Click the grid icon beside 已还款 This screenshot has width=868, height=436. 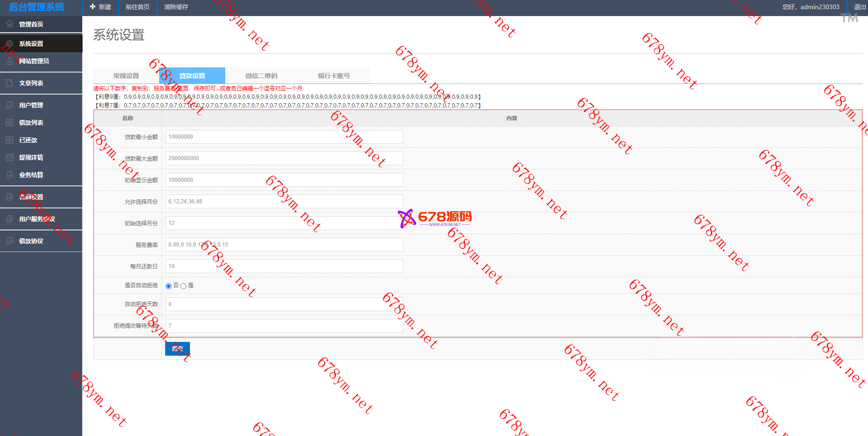point(10,140)
